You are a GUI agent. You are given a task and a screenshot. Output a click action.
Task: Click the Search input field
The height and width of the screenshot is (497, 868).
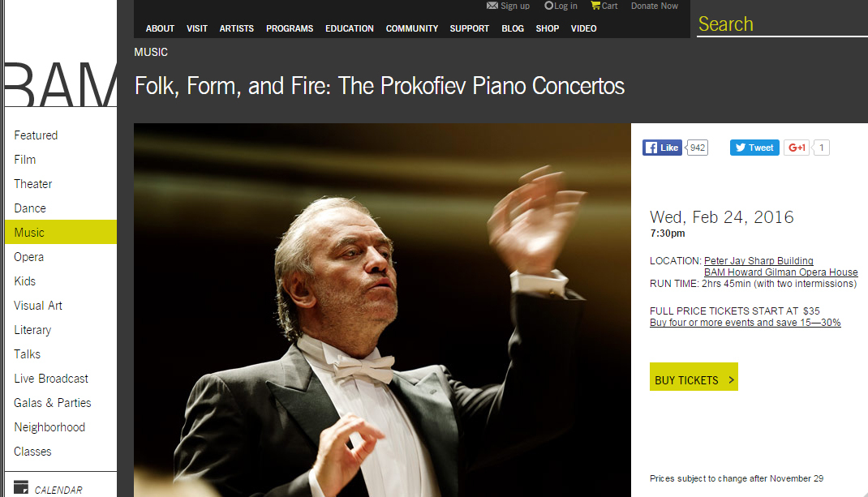pos(782,24)
